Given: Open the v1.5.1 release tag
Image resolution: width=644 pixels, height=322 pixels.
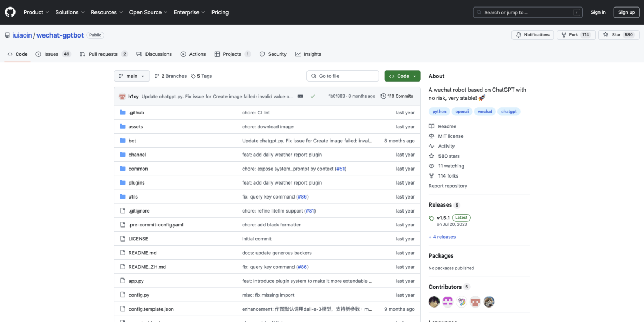Looking at the screenshot, I should pyautogui.click(x=443, y=218).
